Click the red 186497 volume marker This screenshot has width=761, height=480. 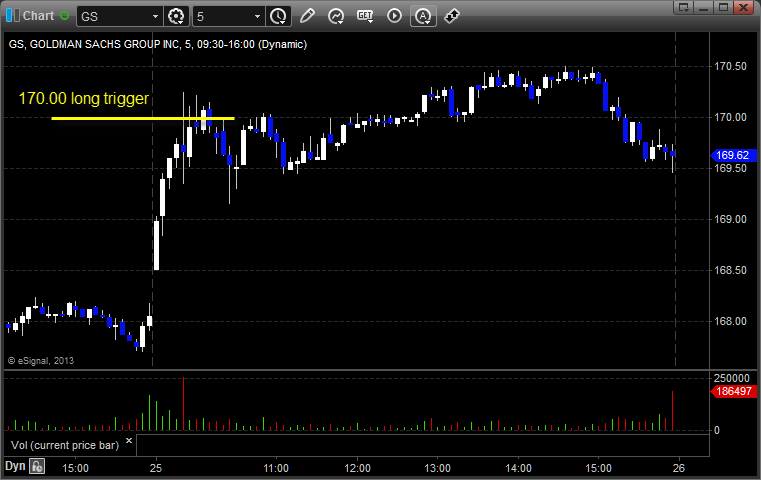click(x=733, y=391)
